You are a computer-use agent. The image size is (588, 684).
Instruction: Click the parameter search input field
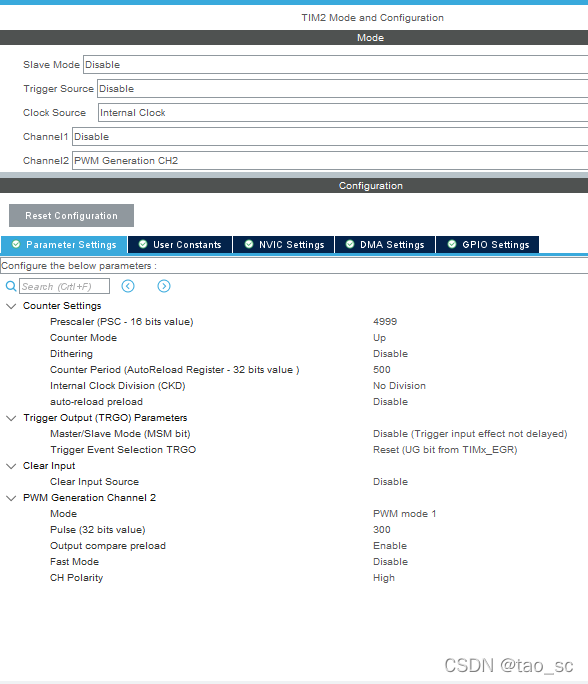[x=65, y=287]
